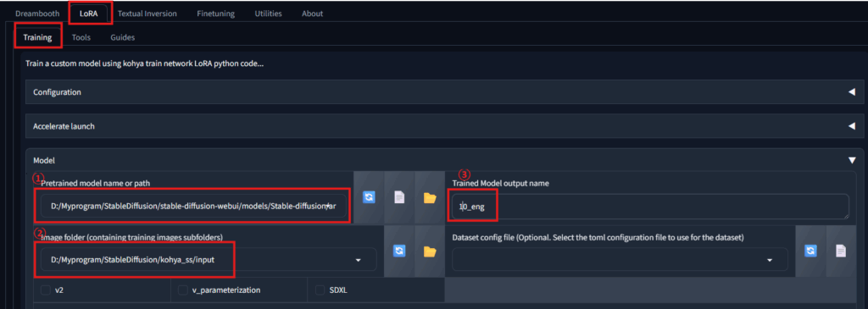Screen dimensions: 868x309
Task: Click the Model section title
Action: [x=44, y=161]
